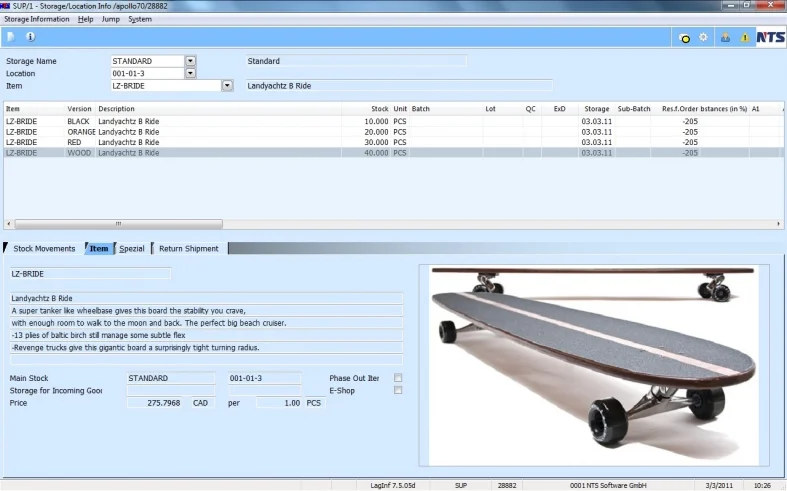This screenshot has width=787, height=491.
Task: Click the Landyachtz B Ride item name field at top
Action: click(x=399, y=86)
